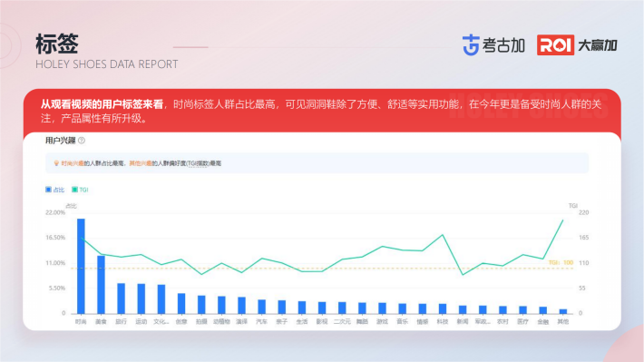Click the 大赢加 brand text
The width and height of the screenshot is (644, 362).
coord(598,45)
